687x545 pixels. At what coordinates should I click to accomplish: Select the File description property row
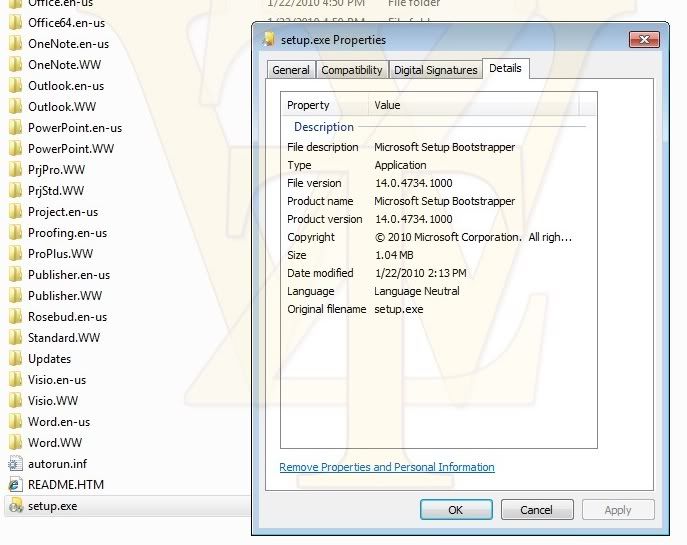click(438, 147)
